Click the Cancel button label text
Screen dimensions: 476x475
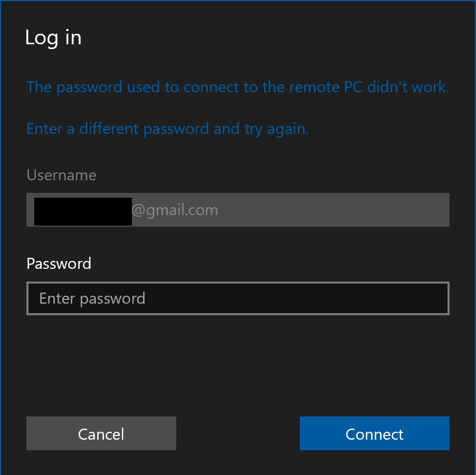(101, 433)
